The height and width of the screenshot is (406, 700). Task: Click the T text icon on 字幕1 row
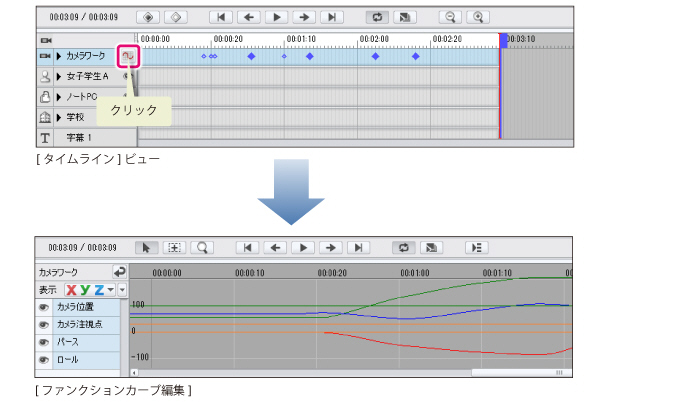pos(45,138)
